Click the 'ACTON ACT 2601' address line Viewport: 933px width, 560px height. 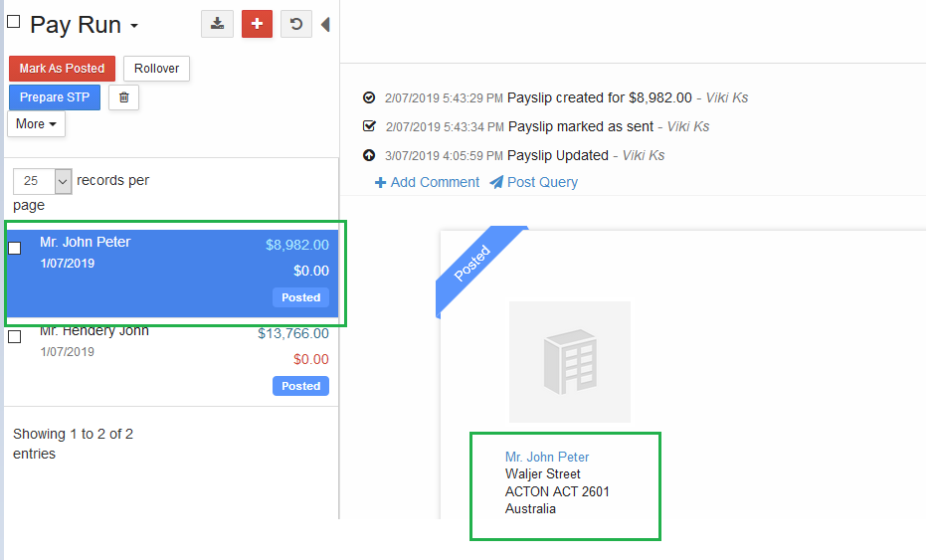[x=557, y=491]
